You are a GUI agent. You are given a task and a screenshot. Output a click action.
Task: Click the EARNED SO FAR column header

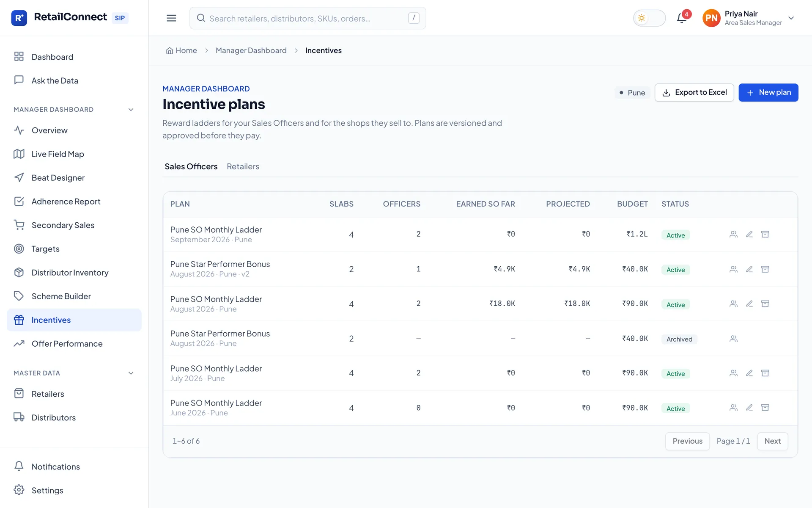click(x=485, y=204)
